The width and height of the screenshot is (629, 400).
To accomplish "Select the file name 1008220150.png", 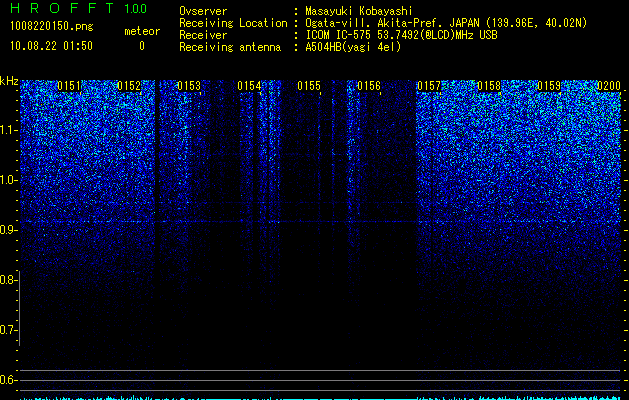I will point(52,26).
